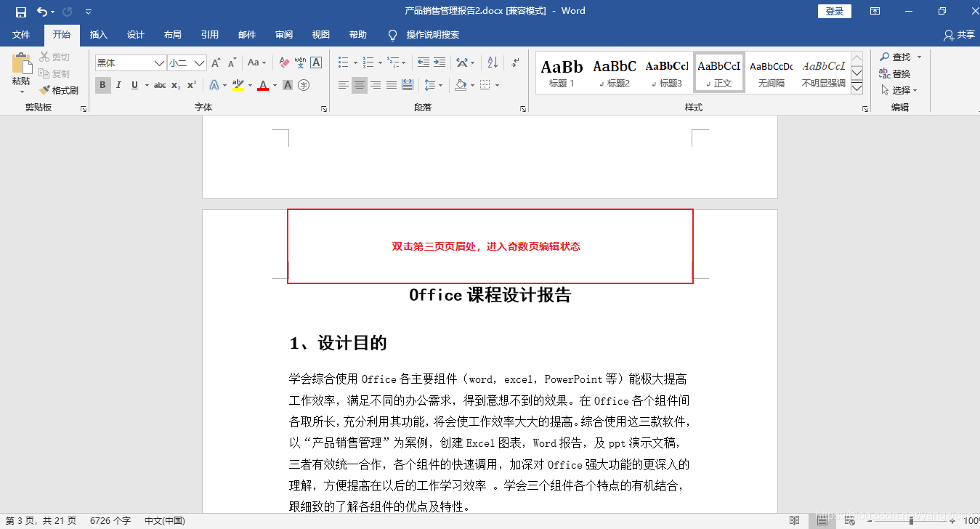This screenshot has width=980, height=529.
Task: Toggle show/hide paragraph marks
Action: coord(515,63)
